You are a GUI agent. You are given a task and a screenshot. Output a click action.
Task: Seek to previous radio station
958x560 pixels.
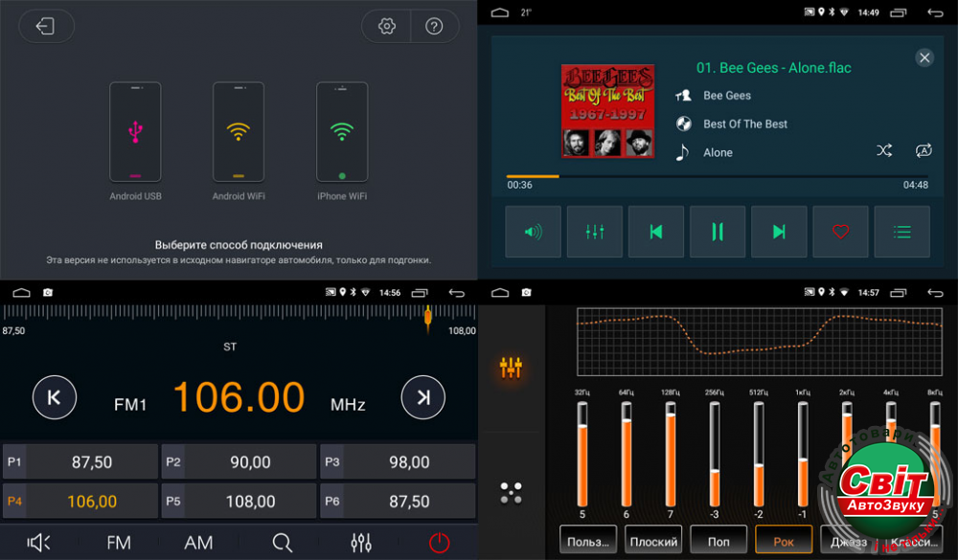[x=55, y=398]
